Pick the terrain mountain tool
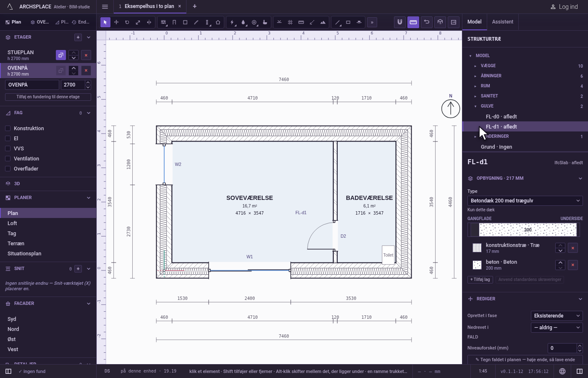This screenshot has width=588, height=378. click(323, 22)
